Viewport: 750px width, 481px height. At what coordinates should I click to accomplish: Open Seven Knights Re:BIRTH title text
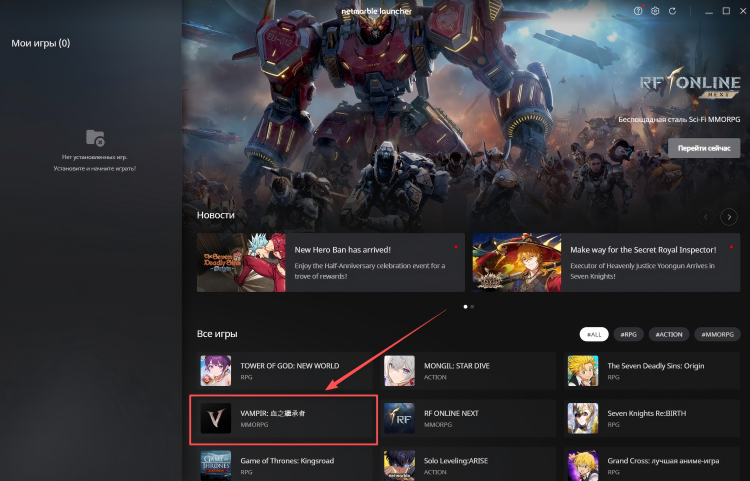point(646,413)
